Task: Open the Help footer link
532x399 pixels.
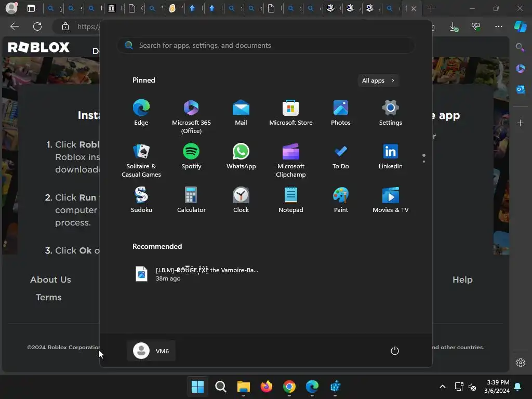Action: (x=462, y=280)
